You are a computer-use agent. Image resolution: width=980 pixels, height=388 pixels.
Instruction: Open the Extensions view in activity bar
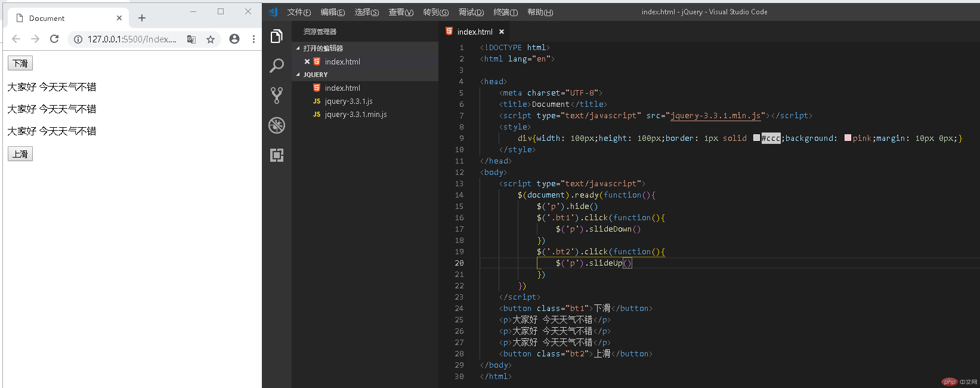click(x=276, y=155)
